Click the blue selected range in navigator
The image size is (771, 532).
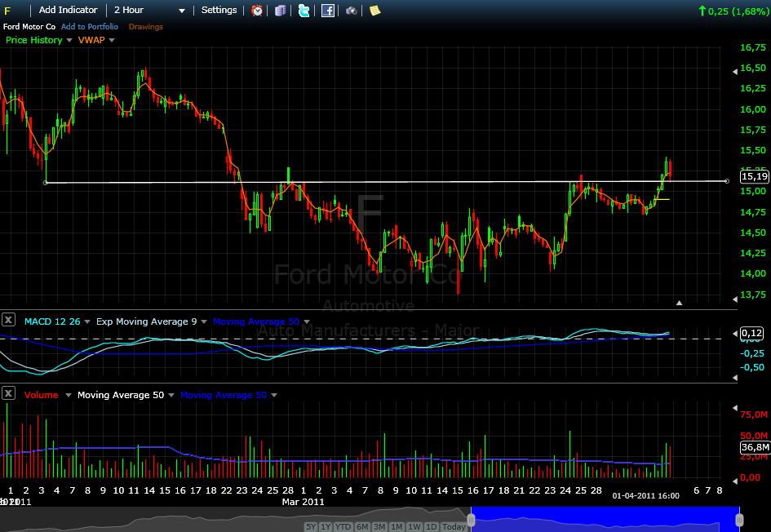pos(605,519)
